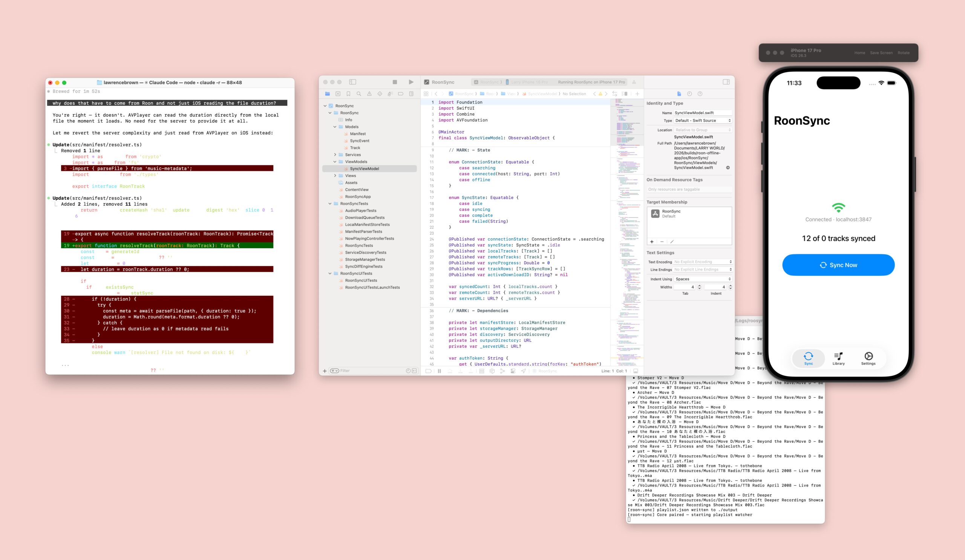Expand the Services folder
This screenshot has height=560, width=965.
coord(335,155)
